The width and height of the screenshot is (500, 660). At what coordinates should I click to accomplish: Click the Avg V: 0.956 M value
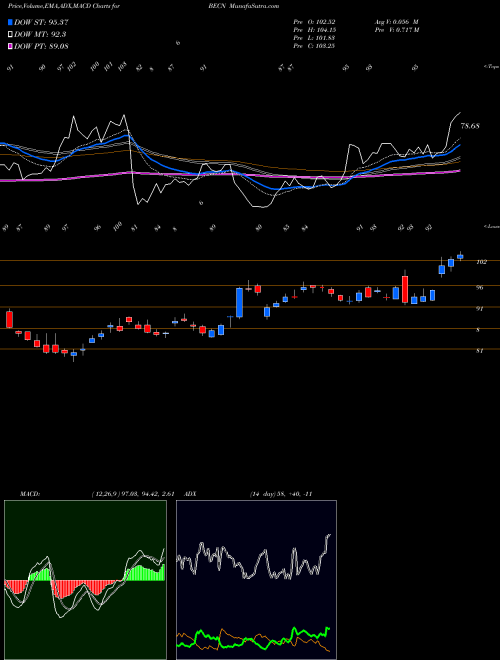pyautogui.click(x=396, y=22)
